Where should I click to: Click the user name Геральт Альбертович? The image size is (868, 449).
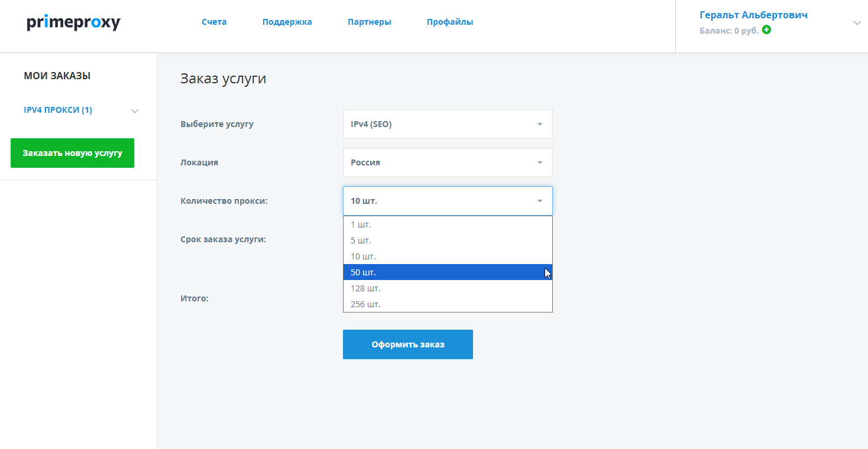(753, 15)
